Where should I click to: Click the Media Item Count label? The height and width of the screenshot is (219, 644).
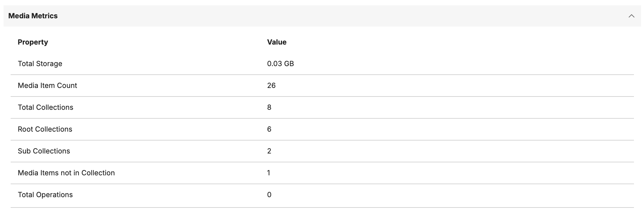(48, 85)
